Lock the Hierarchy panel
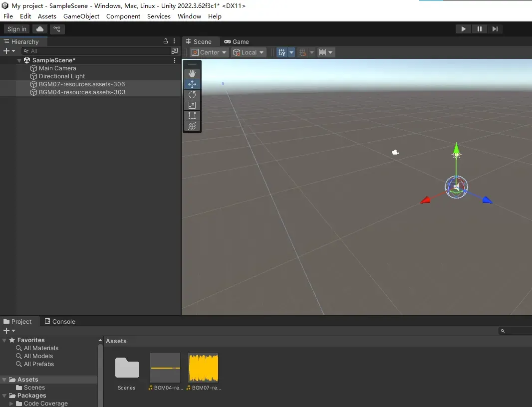 [166, 41]
